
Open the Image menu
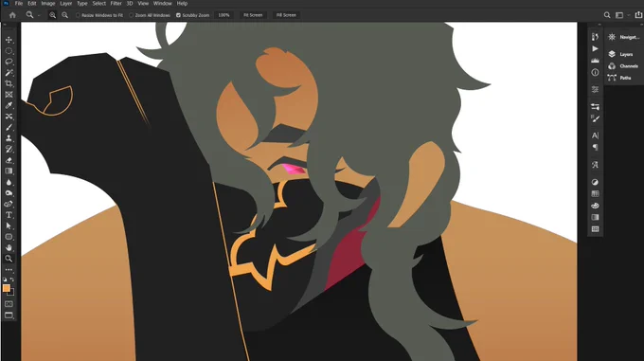click(x=48, y=3)
